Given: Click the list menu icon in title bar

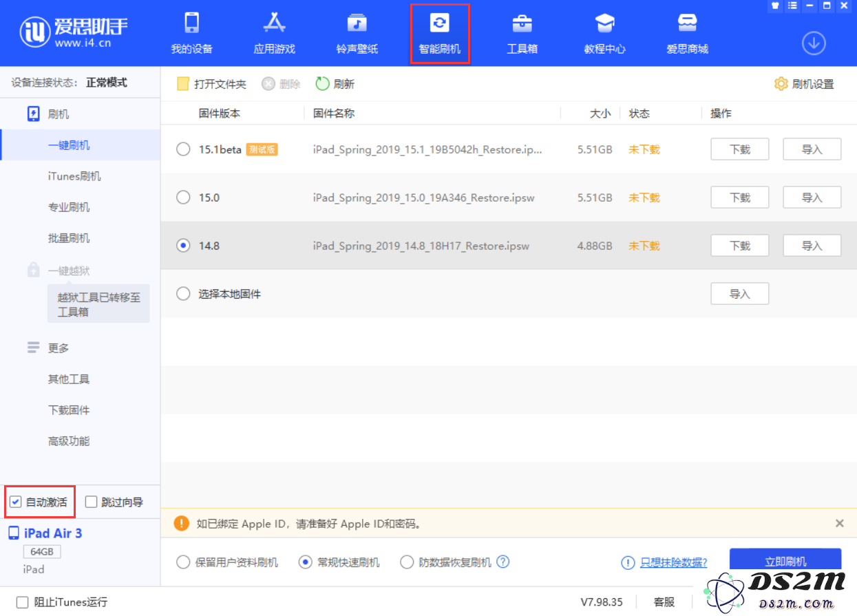Looking at the screenshot, I should 793,6.
